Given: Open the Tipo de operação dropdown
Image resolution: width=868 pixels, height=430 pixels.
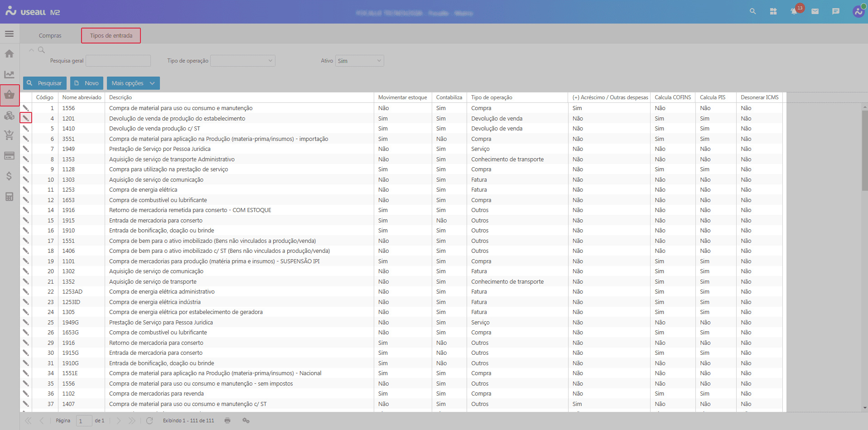Looking at the screenshot, I should pos(243,60).
